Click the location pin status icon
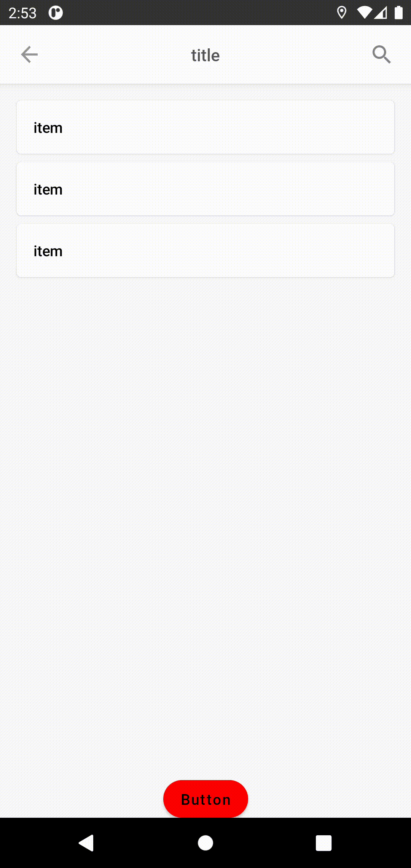Image resolution: width=411 pixels, height=868 pixels. 342,13
